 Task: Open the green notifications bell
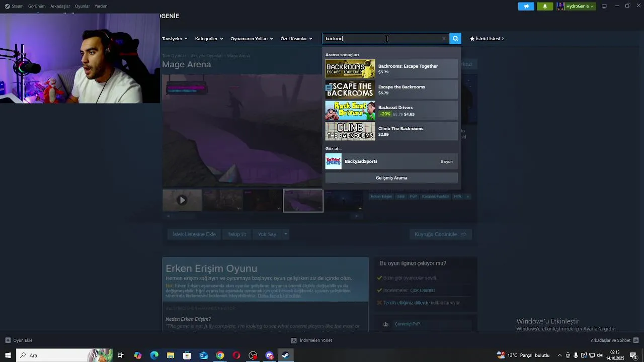click(x=545, y=6)
